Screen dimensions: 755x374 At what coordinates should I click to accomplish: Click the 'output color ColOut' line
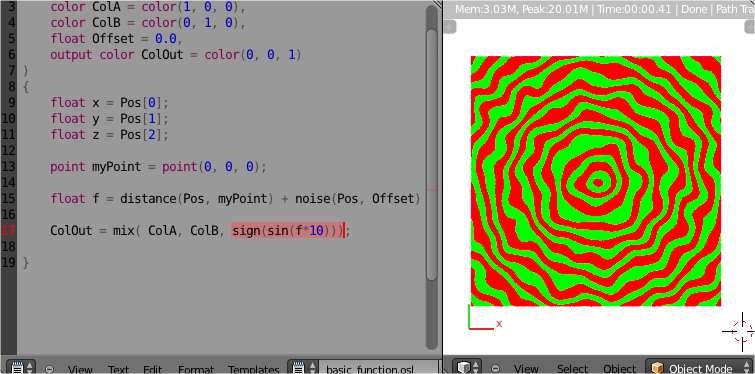pyautogui.click(x=176, y=54)
